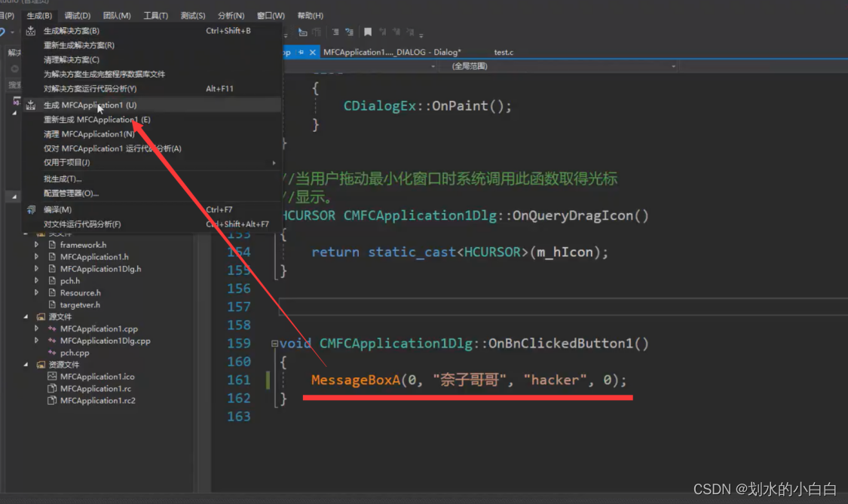The width and height of the screenshot is (848, 504).
Task: Click the MessageBoxA code line 161
Action: point(469,380)
